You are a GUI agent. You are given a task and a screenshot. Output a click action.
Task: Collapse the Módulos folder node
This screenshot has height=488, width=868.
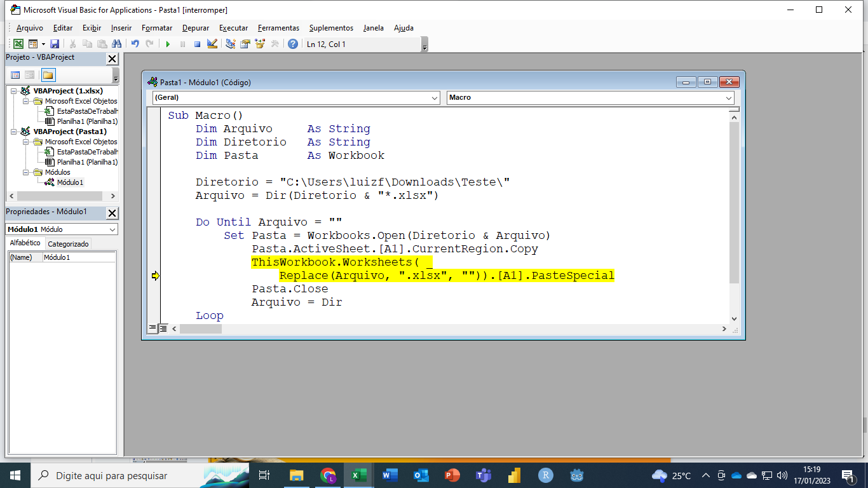(26, 172)
